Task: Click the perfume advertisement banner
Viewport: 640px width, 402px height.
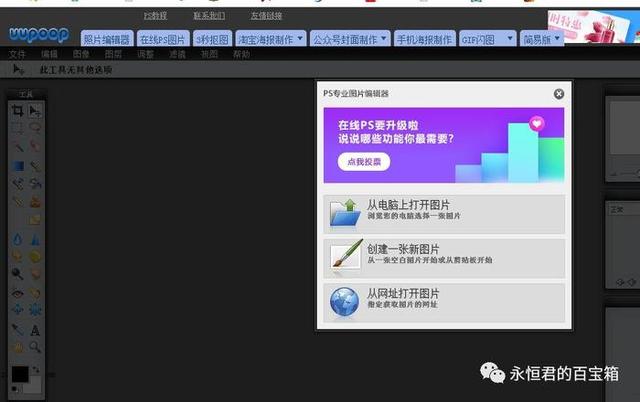Action: 594,27
